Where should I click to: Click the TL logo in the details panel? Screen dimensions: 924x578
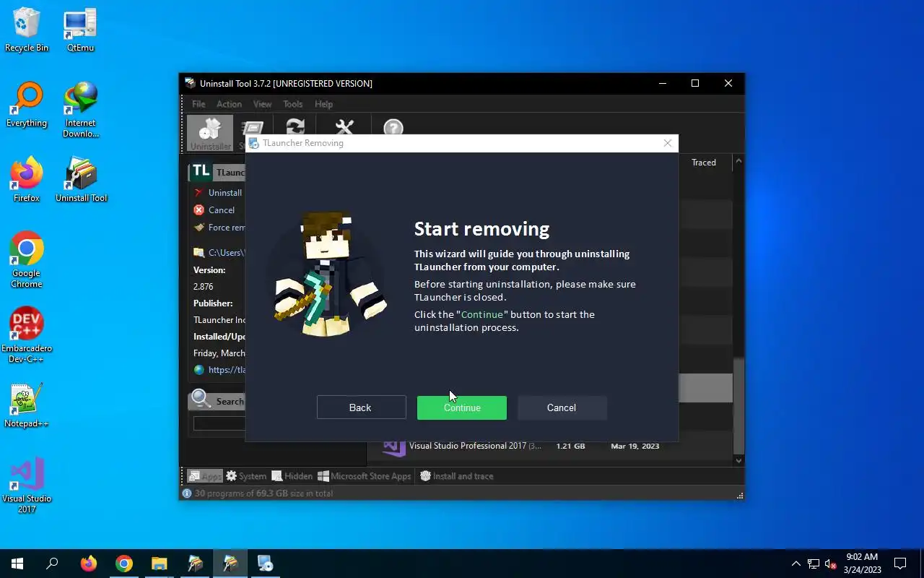[201, 171]
